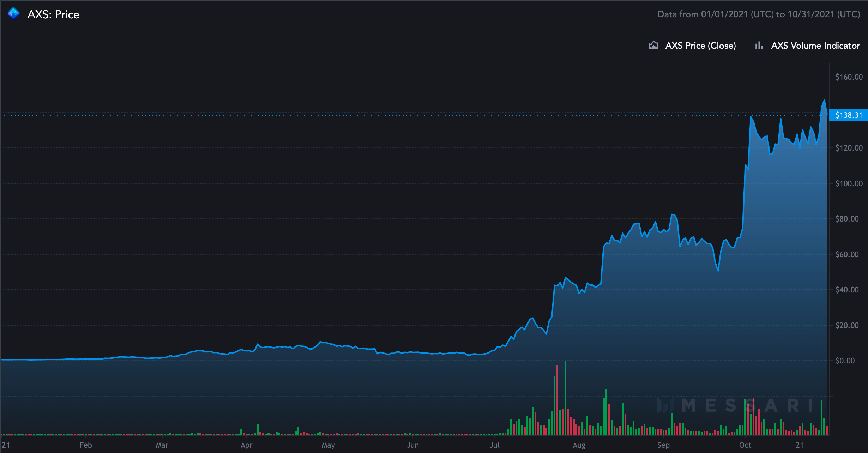Screen dimensions: 868x453
Task: Click the bar chart icon beside Volume Indicator
Action: click(759, 46)
